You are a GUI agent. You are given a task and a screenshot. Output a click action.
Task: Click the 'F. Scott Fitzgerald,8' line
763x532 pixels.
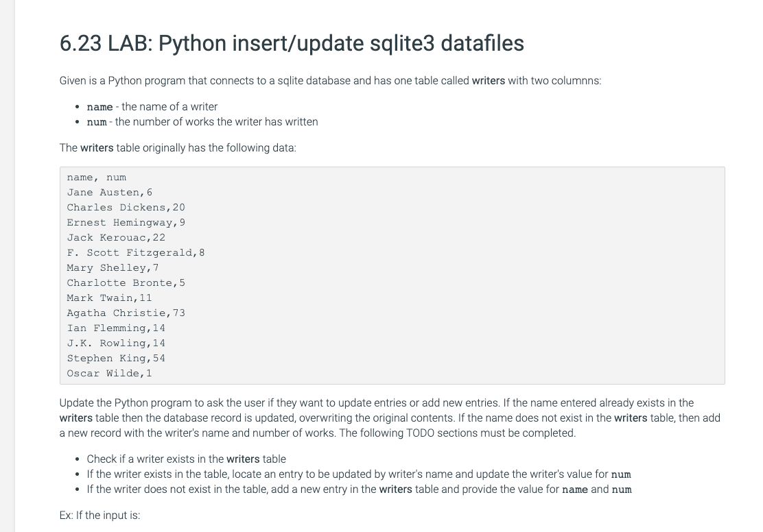136,252
